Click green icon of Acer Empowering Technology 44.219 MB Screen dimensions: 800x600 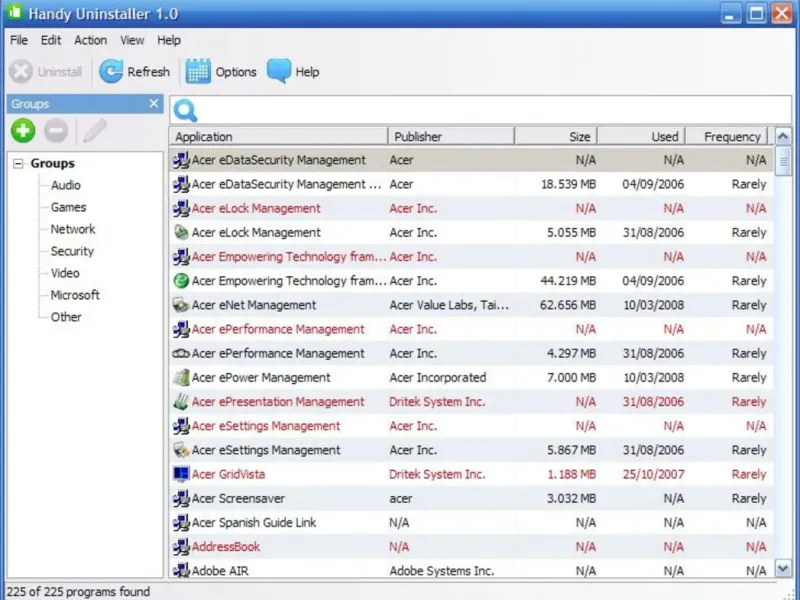tap(181, 281)
